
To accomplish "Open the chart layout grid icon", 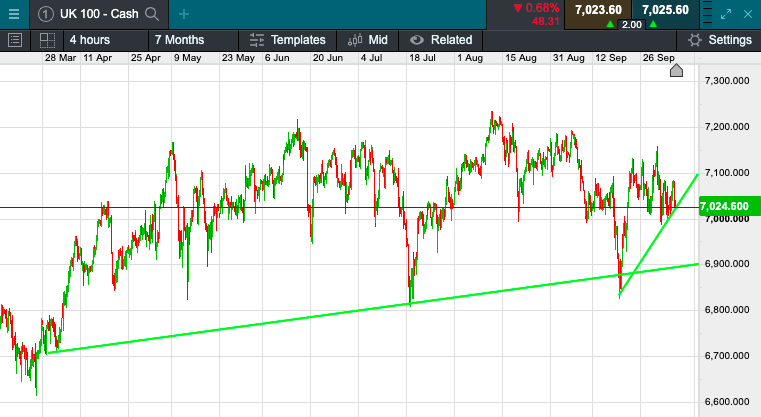I will tap(46, 40).
